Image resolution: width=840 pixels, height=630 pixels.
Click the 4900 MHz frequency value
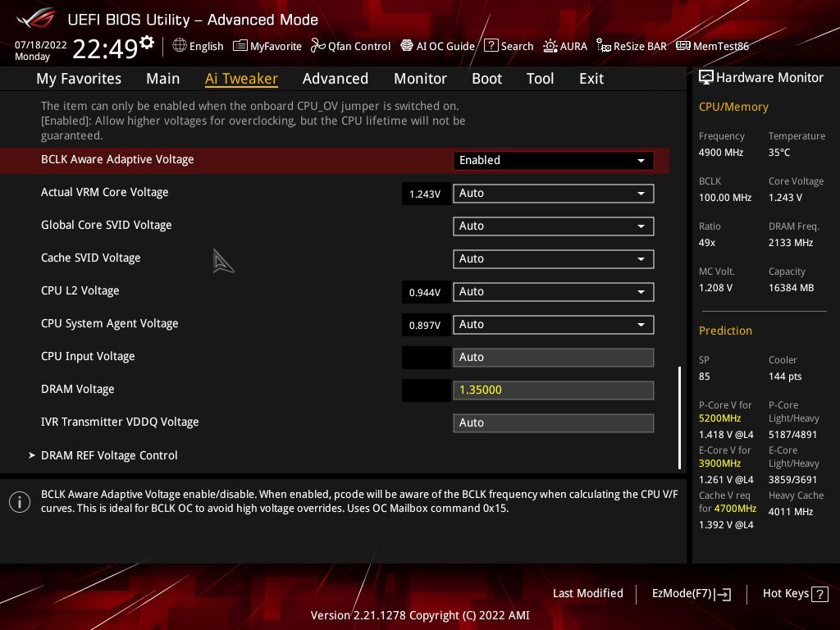[x=721, y=153]
